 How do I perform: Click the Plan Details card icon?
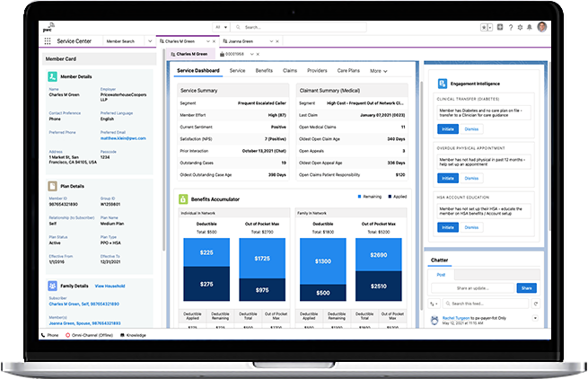(x=52, y=186)
